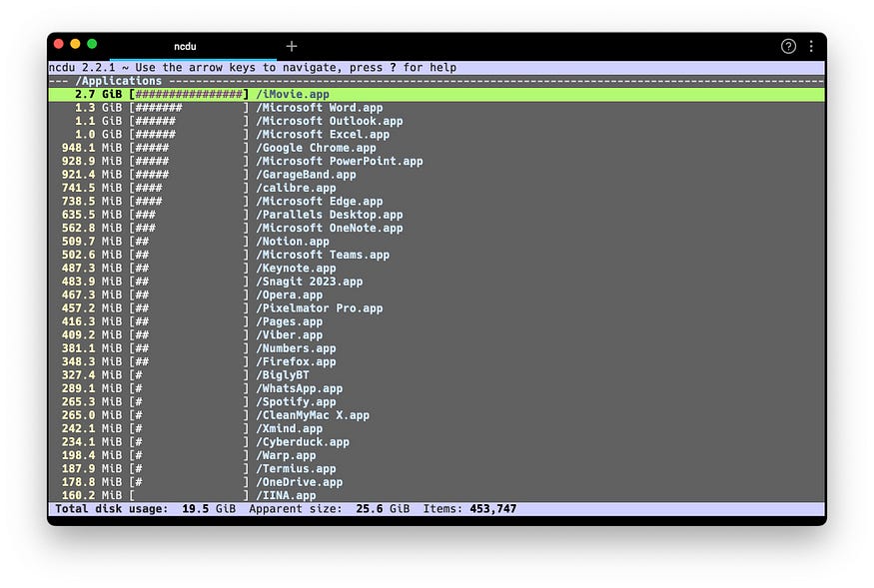This screenshot has height=588, width=874.
Task: Select the /Spotify.app entry
Action: pyautogui.click(x=437, y=402)
